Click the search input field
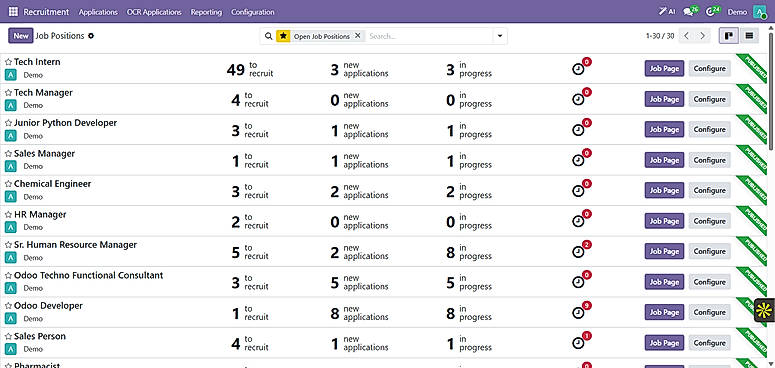This screenshot has height=368, width=775. (429, 36)
